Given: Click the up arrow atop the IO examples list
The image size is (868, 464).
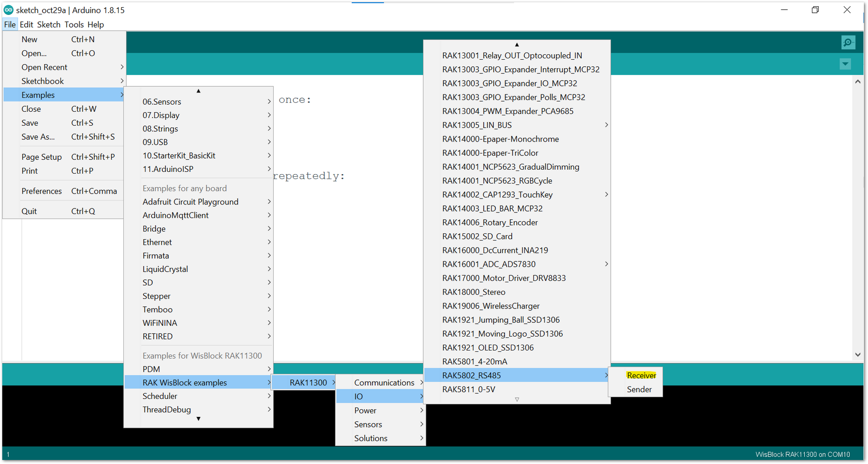Looking at the screenshot, I should 517,45.
